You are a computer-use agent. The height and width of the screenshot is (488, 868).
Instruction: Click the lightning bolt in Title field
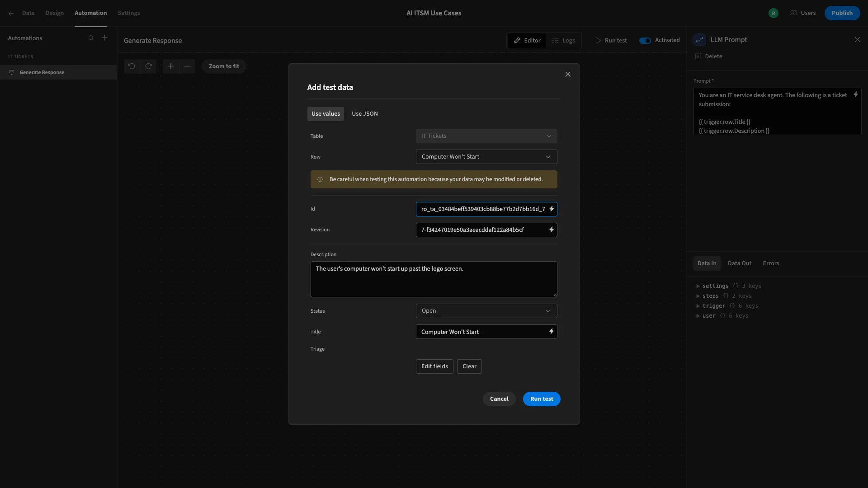[x=551, y=332]
